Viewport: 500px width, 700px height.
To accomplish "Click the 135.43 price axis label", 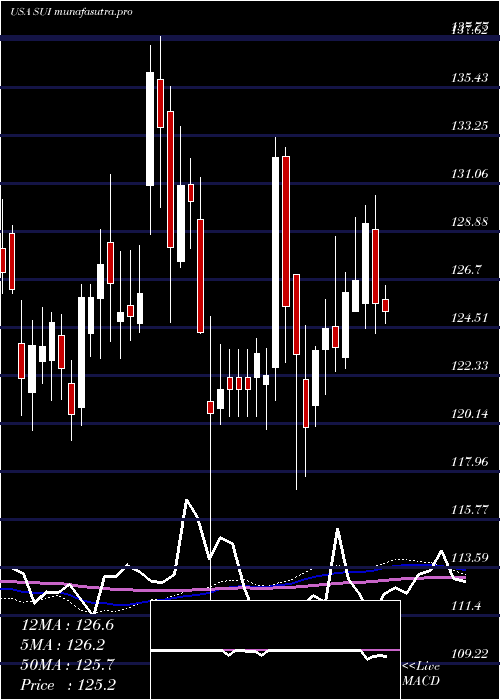I will click(x=469, y=78).
